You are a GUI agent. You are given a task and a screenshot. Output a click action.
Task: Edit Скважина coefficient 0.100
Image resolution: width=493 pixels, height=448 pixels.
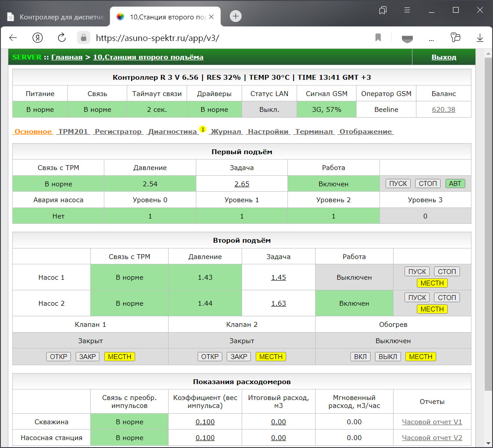coord(205,422)
